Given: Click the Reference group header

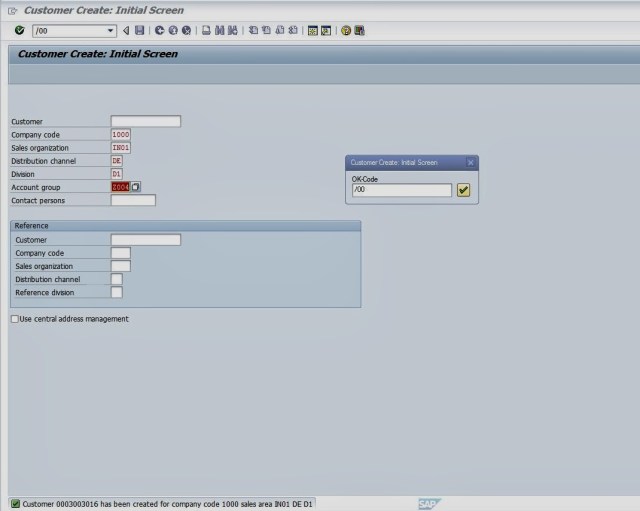Looking at the screenshot, I should coord(186,226).
